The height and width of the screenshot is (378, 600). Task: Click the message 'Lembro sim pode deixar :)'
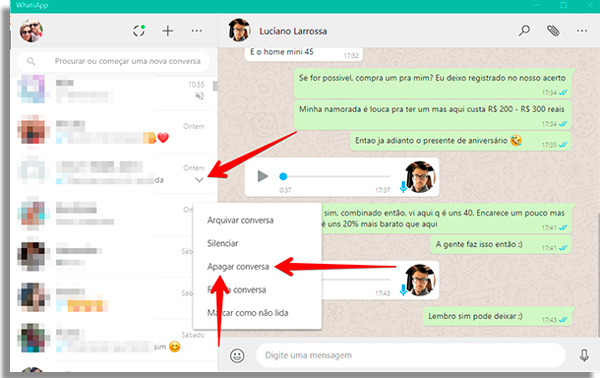[x=497, y=316]
